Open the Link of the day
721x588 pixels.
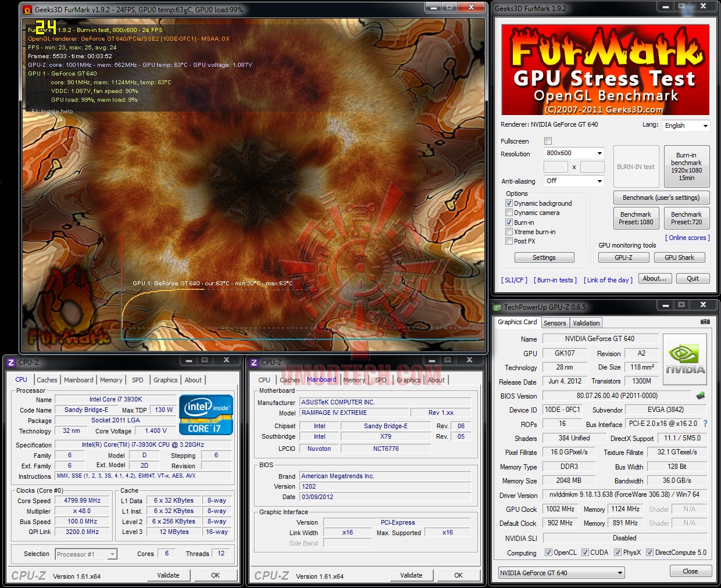tap(608, 280)
